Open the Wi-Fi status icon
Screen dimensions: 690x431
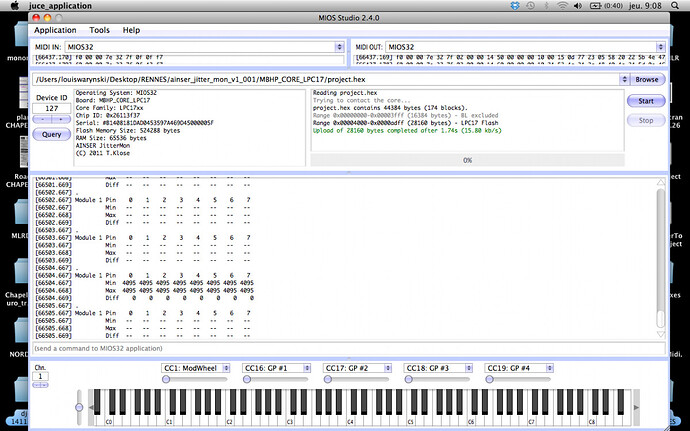[562, 6]
